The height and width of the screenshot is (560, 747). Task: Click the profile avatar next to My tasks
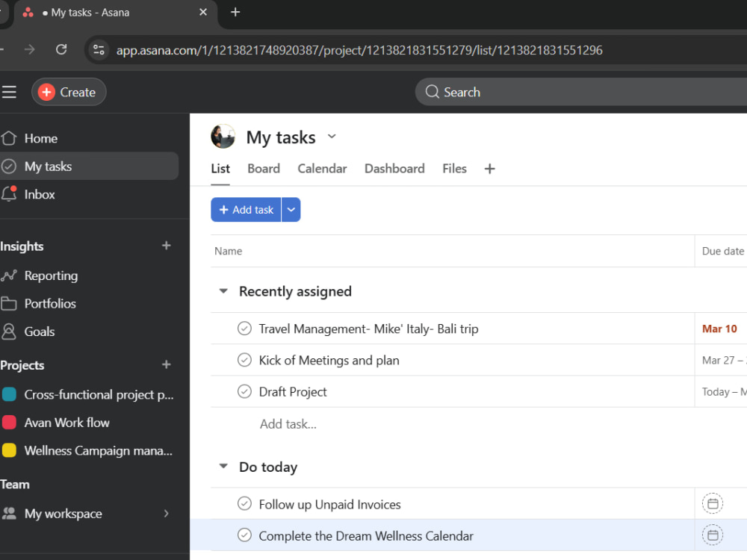point(223,137)
